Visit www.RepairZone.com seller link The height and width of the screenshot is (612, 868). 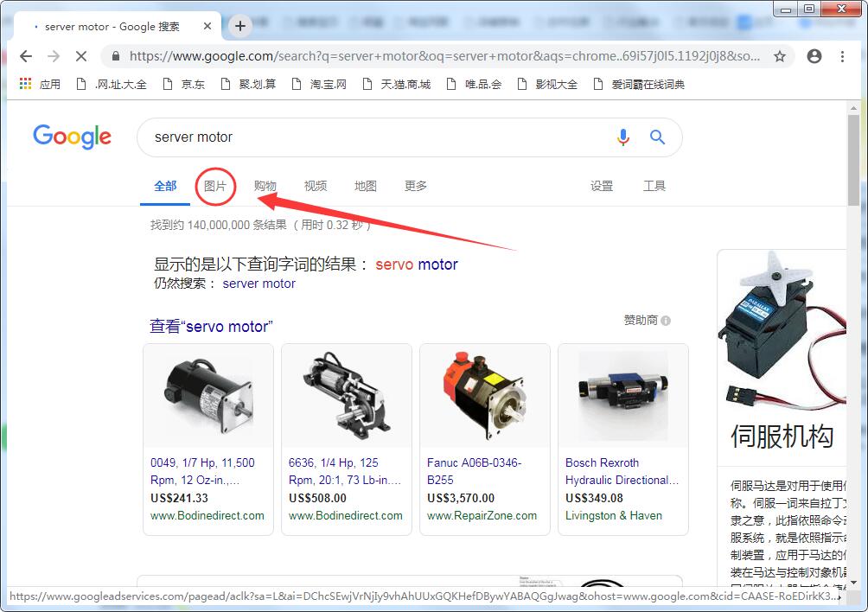(482, 516)
